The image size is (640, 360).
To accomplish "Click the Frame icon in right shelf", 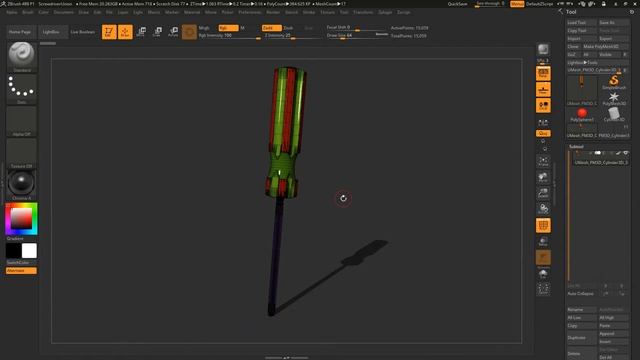I will (543, 161).
